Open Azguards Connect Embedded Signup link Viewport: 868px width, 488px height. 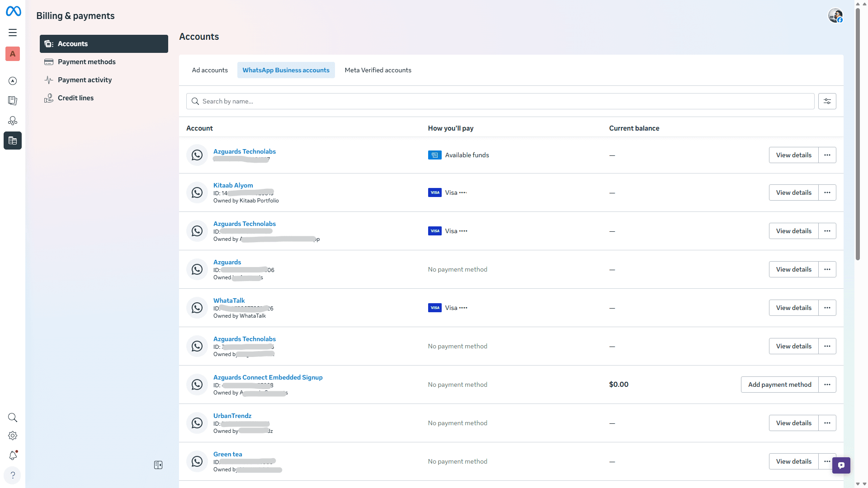point(268,377)
